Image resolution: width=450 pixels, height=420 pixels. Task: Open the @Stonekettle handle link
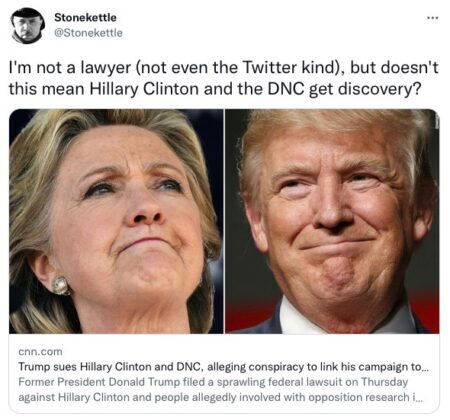click(88, 33)
